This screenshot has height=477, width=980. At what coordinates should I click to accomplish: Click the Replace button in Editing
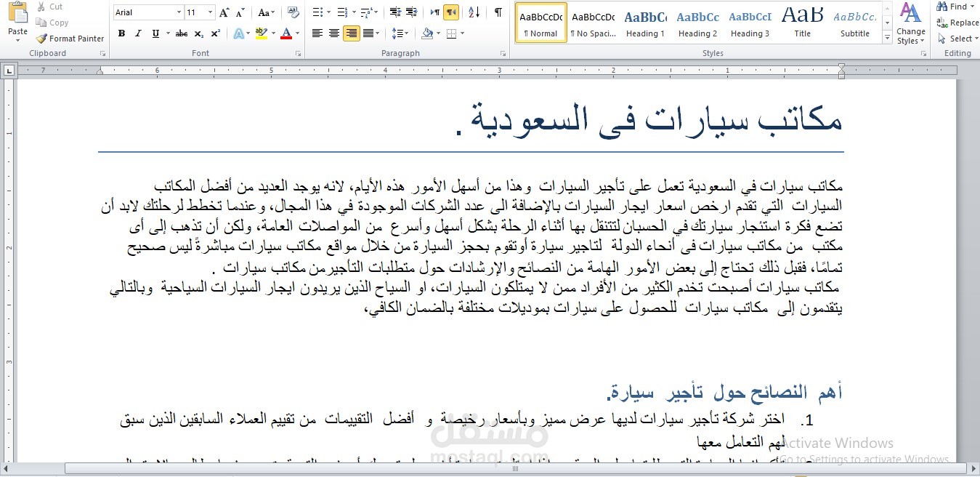(958, 23)
